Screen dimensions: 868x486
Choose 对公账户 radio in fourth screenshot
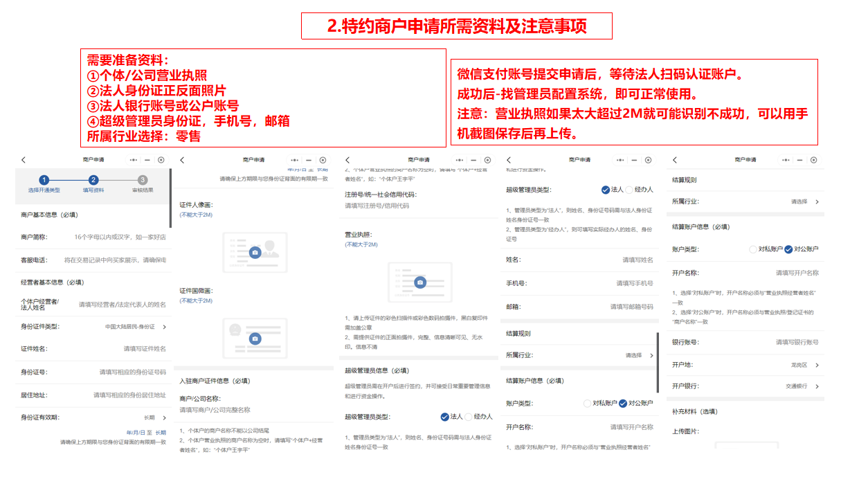pyautogui.click(x=623, y=403)
